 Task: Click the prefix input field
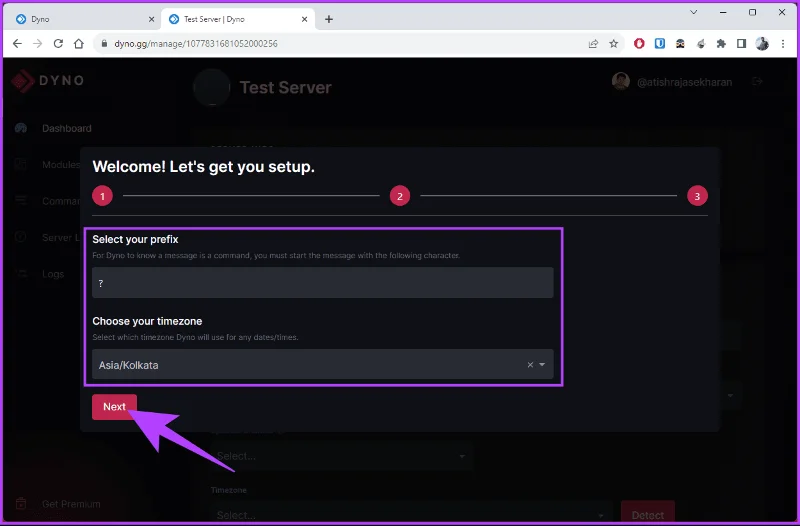322,283
